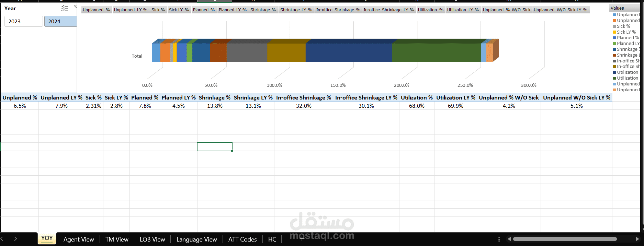
Task: Select the cell showing 30.1%
Action: tap(366, 106)
